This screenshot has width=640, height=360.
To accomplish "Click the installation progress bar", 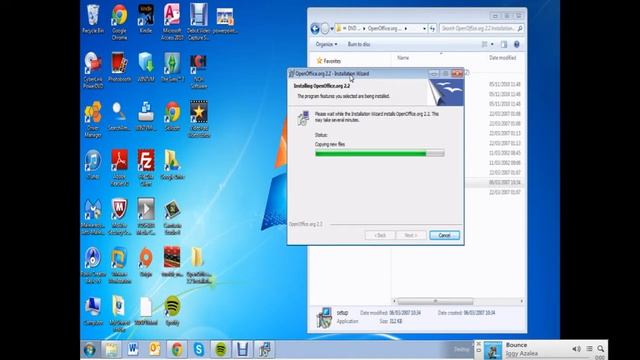I will pos(380,153).
